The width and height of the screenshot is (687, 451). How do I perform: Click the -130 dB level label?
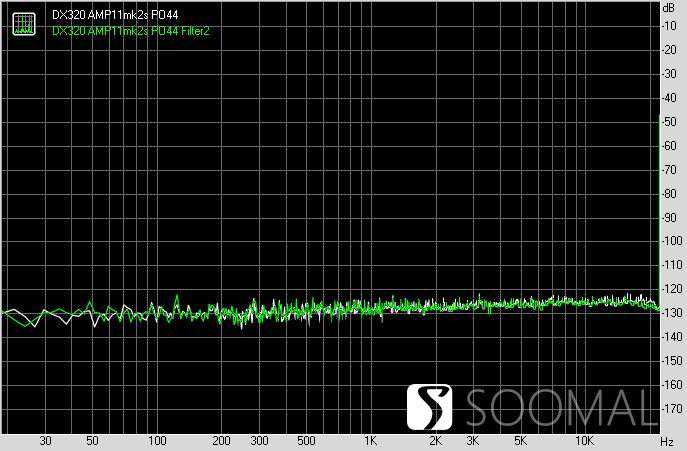pos(671,314)
